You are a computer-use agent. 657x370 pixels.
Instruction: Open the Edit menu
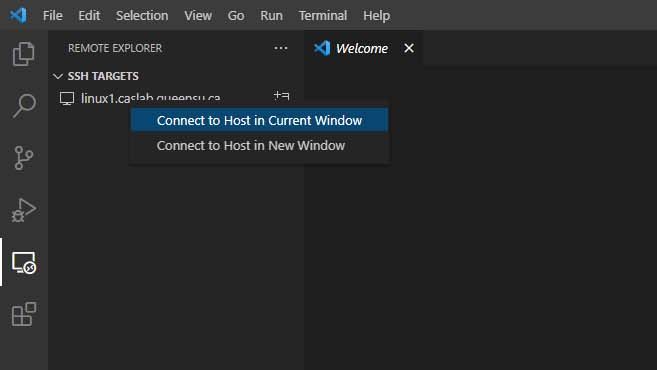tap(89, 16)
